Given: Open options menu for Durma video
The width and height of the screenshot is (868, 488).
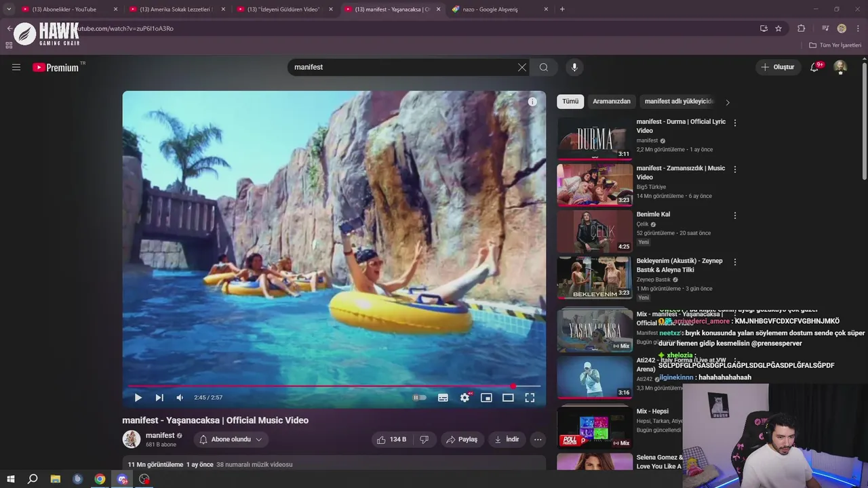Looking at the screenshot, I should [x=735, y=123].
